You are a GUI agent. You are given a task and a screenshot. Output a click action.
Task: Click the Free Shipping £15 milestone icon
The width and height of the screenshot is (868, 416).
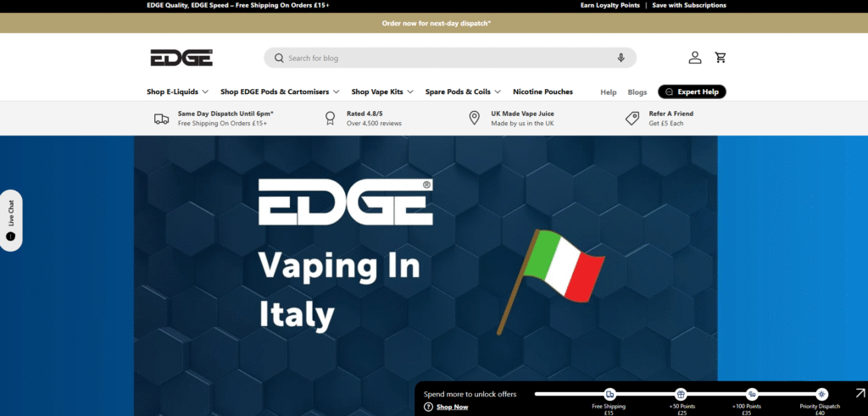tap(609, 395)
